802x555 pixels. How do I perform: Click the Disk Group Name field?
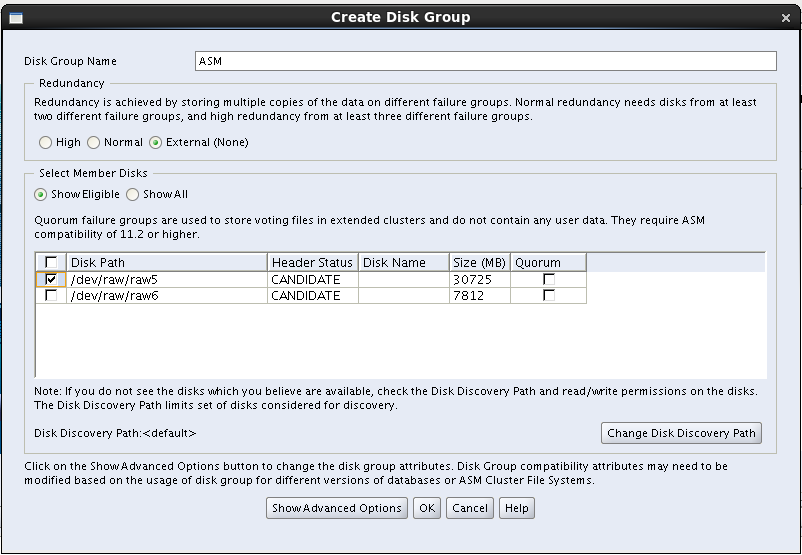(x=486, y=62)
